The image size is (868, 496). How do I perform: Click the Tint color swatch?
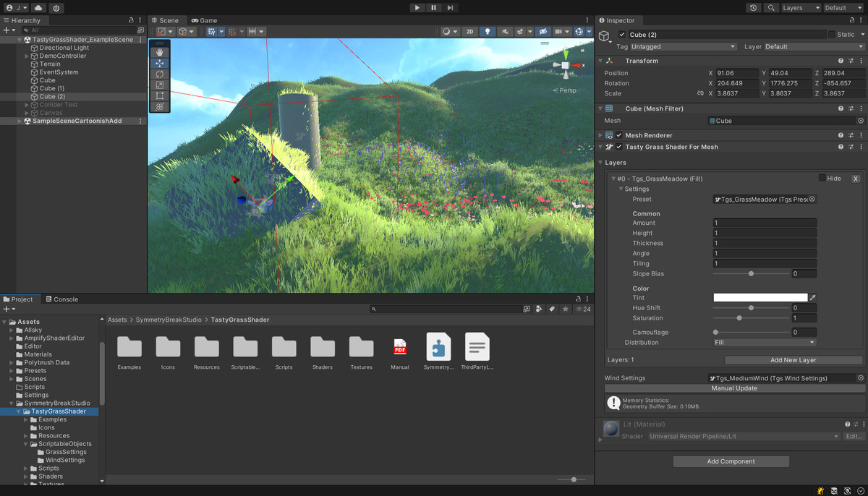coord(760,297)
